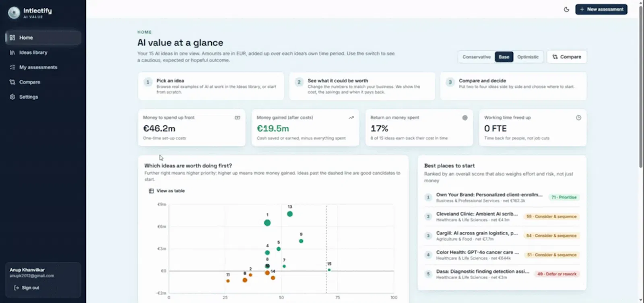Open the Pick an idea step card

pos(211,86)
